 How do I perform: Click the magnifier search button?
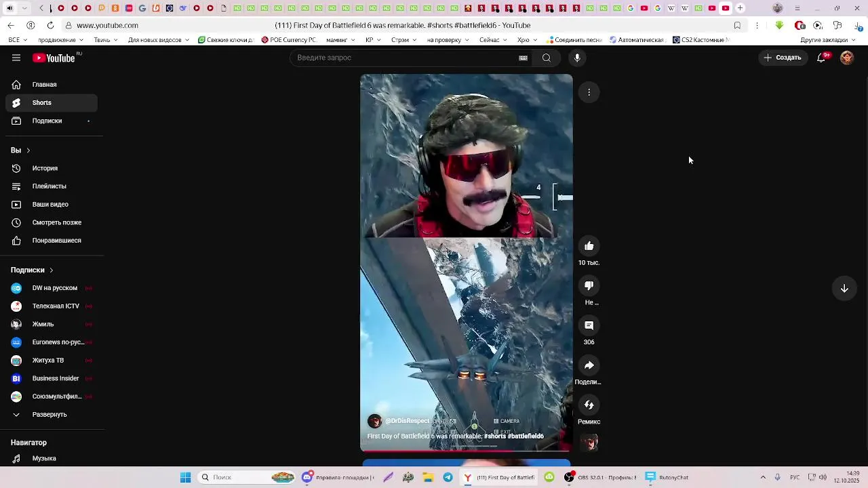tap(547, 58)
